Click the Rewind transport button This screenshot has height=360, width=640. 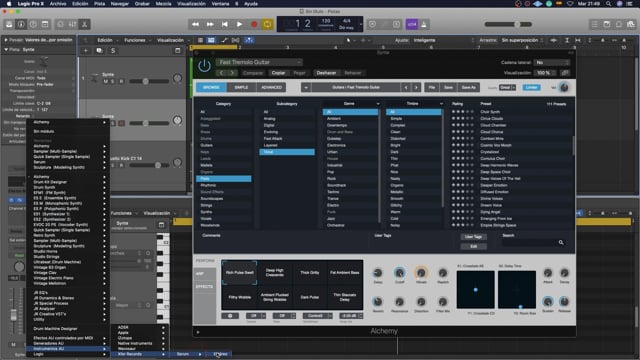(196, 24)
